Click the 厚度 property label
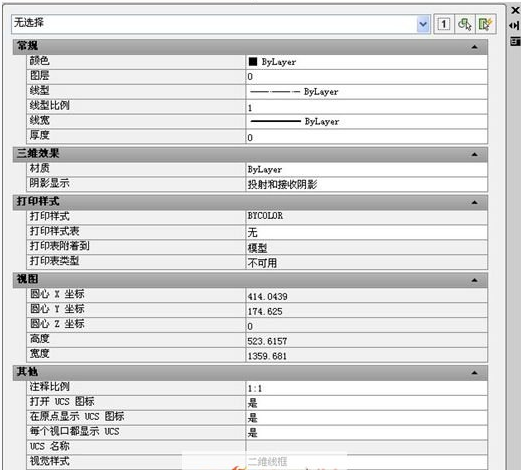This screenshot has height=470, width=521. coord(40,135)
